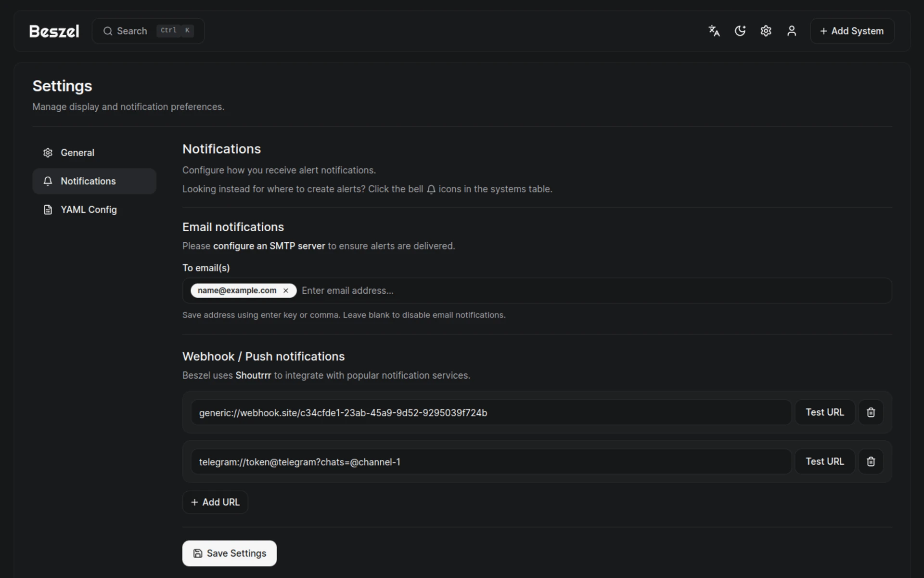This screenshot has width=924, height=578.
Task: Select the Notifications settings tab
Action: (x=94, y=181)
